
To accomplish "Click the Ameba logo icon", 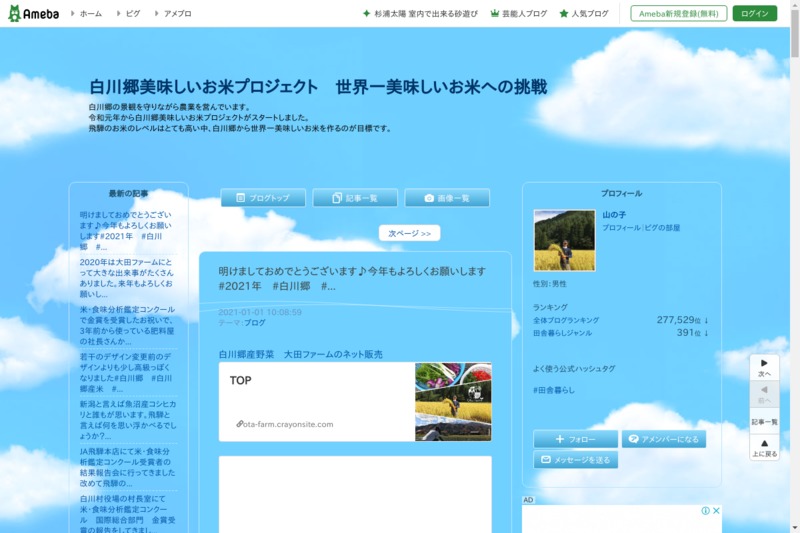I will (x=15, y=13).
